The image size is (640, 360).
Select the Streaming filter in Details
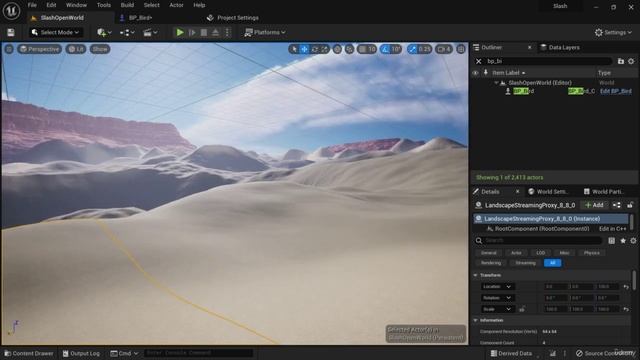[x=525, y=263]
